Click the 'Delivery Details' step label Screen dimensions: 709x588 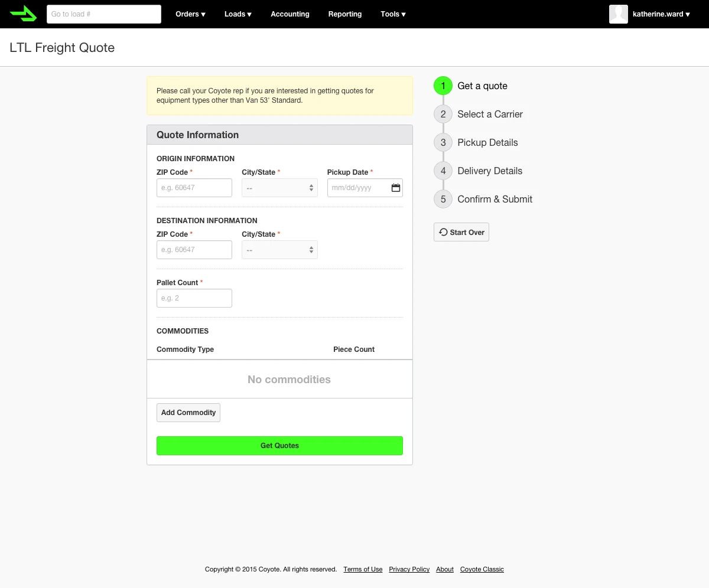(490, 171)
